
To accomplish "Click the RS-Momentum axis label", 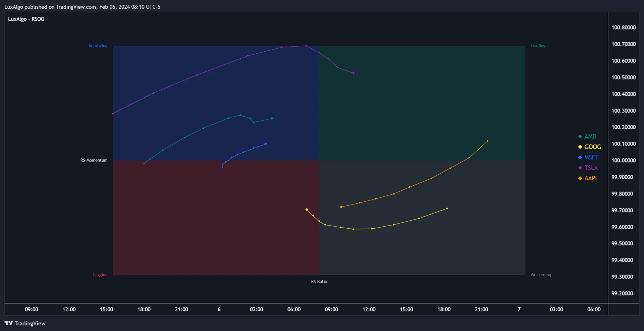I will click(94, 160).
